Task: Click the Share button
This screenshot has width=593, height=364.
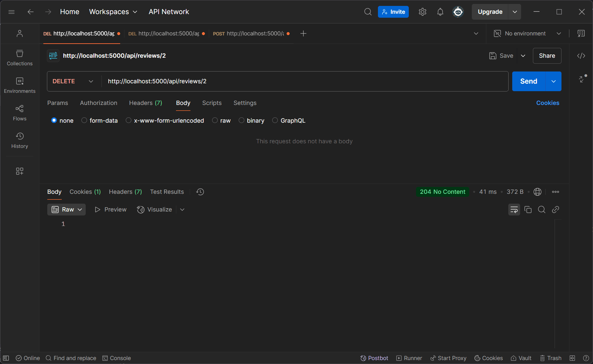Action: point(547,56)
